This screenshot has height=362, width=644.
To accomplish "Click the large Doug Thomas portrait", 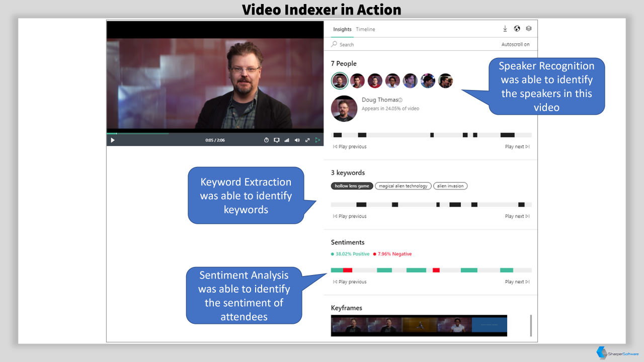I will [344, 108].
